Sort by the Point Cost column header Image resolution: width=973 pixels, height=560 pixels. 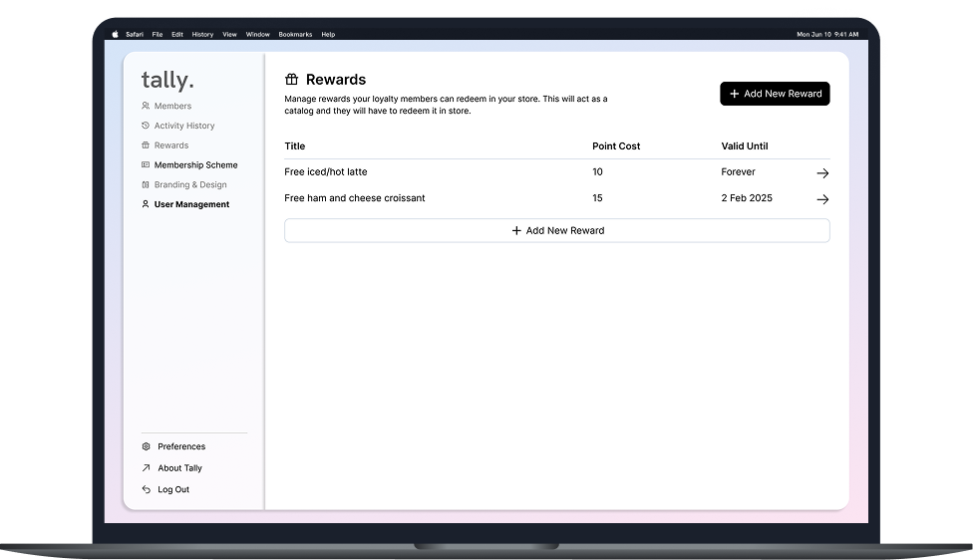click(616, 146)
